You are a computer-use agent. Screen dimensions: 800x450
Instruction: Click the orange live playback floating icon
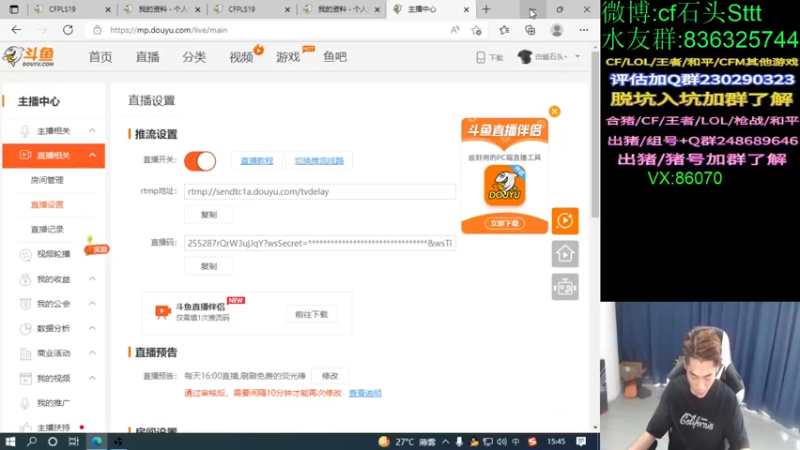tap(565, 220)
